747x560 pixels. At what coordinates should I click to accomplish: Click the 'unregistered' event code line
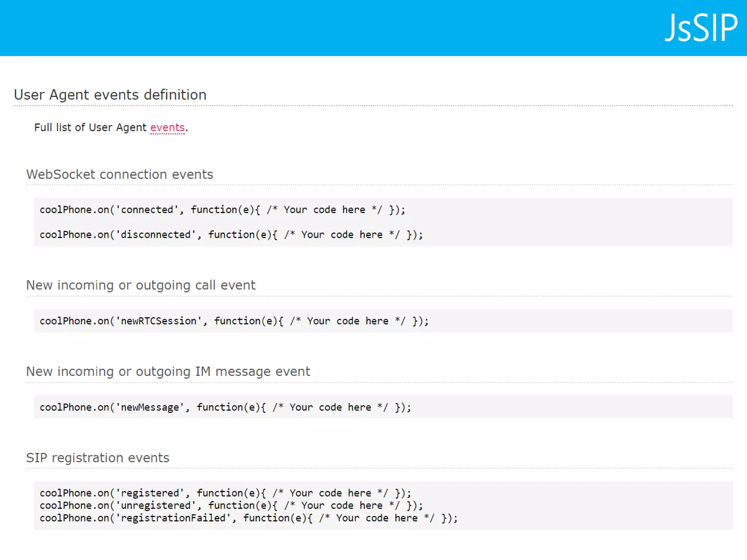[x=231, y=505]
